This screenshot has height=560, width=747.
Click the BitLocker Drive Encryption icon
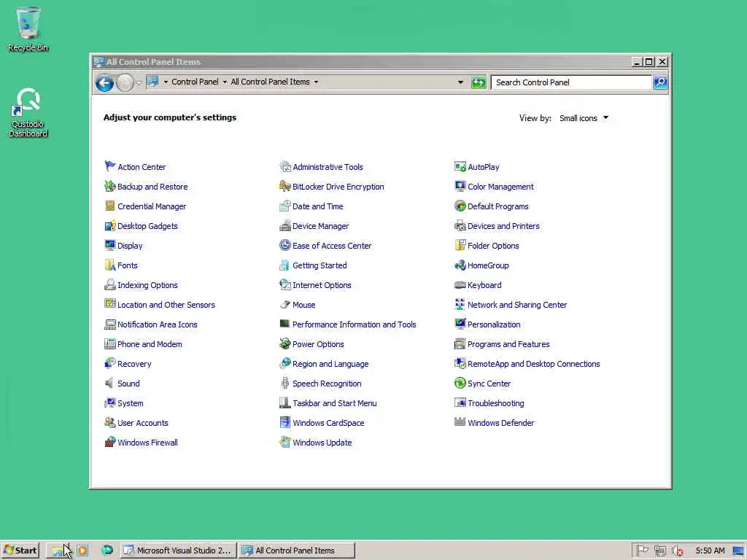(285, 186)
